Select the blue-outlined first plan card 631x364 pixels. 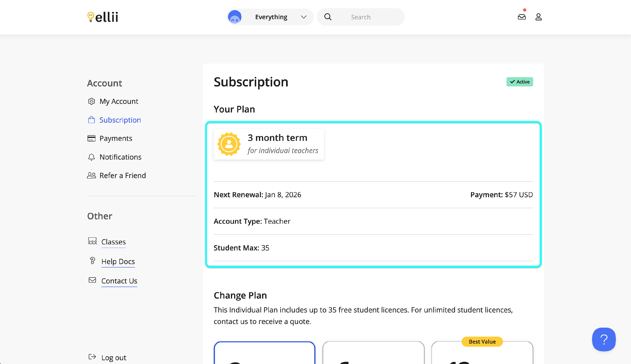coord(264,354)
